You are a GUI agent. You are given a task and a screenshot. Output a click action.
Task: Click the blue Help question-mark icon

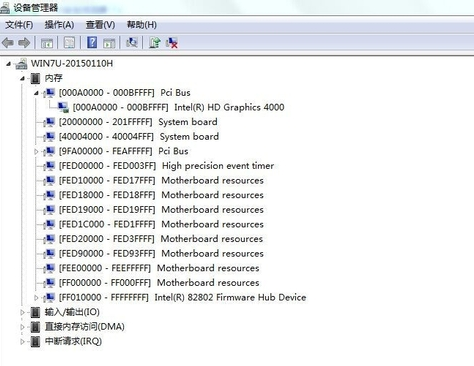tap(92, 43)
